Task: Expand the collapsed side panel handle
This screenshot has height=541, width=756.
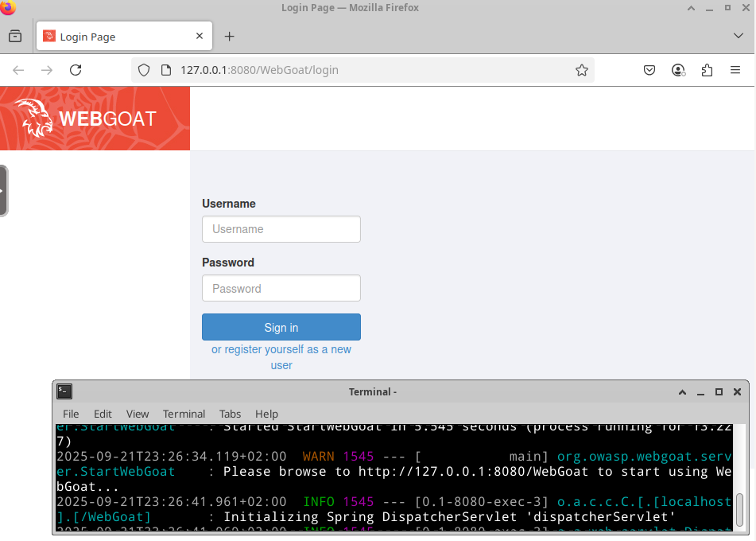Action: click(4, 191)
